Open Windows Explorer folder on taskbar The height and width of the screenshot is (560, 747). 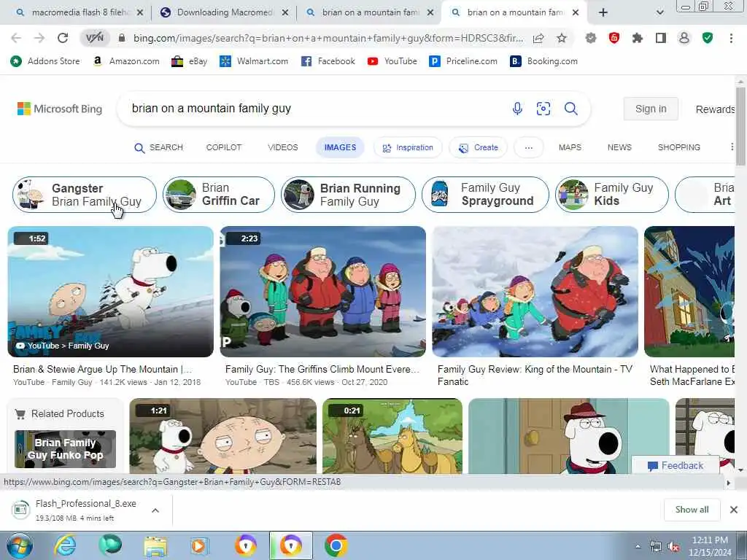coord(155,546)
